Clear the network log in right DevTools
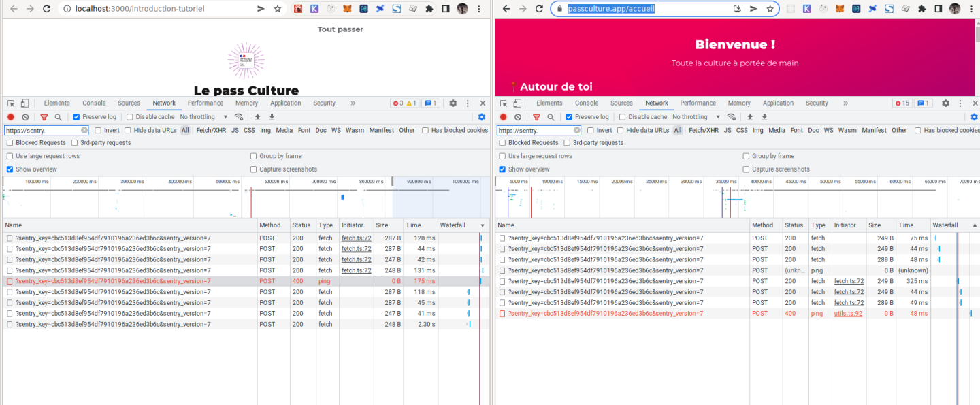The height and width of the screenshot is (405, 980). pos(518,117)
